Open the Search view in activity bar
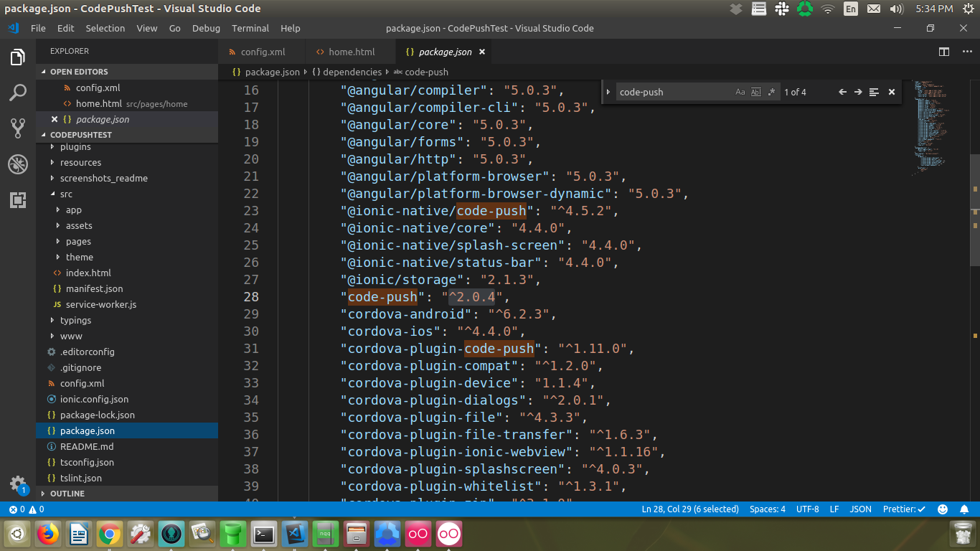Image resolution: width=980 pixels, height=551 pixels. click(x=18, y=93)
